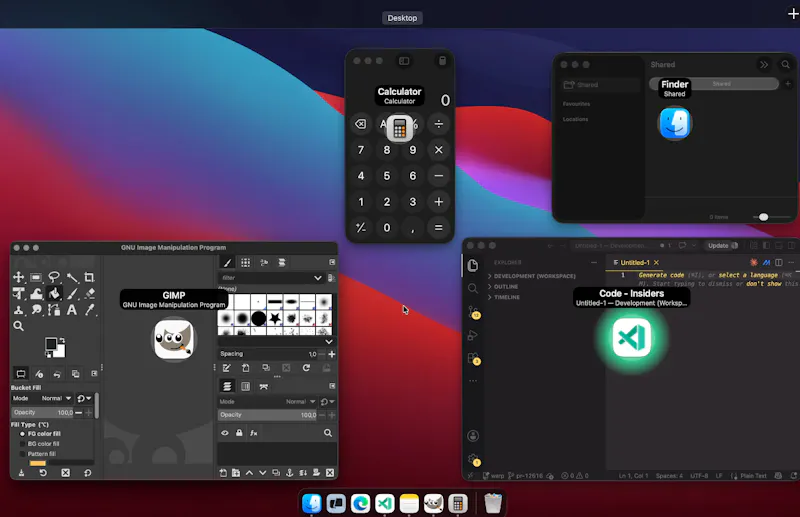800x517 pixels.
Task: Toggle the layer visibility eye icon in GIMP
Action: pyautogui.click(x=225, y=433)
